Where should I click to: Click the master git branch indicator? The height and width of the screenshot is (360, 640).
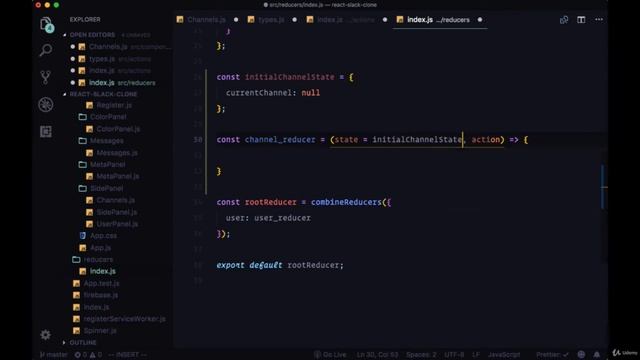coord(54,354)
